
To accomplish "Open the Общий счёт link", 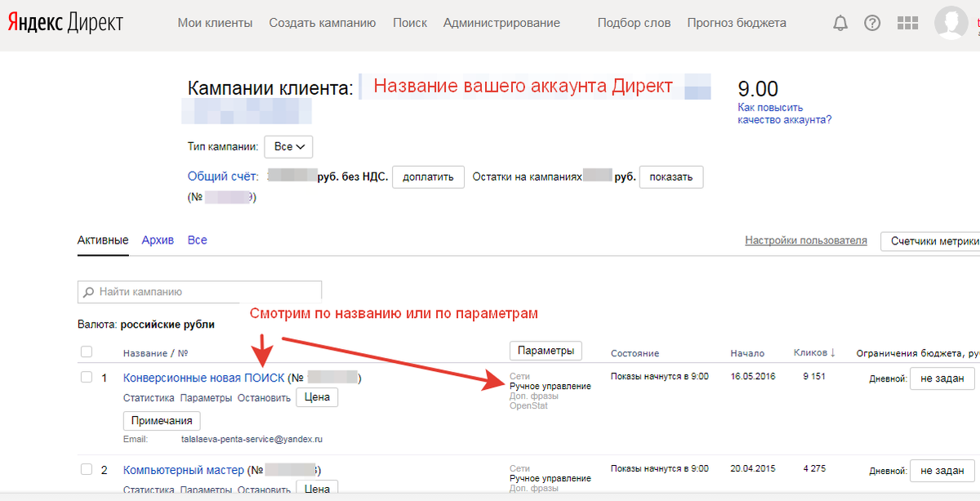I will (x=223, y=176).
